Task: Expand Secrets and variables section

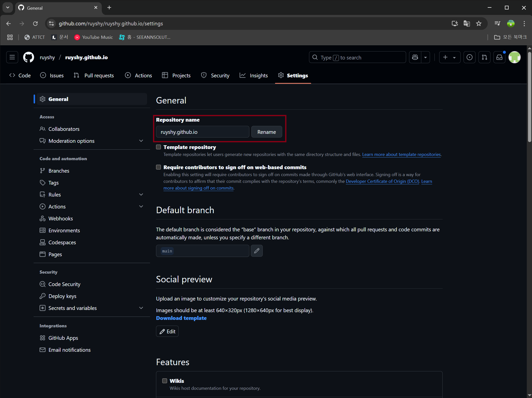Action: [141, 308]
